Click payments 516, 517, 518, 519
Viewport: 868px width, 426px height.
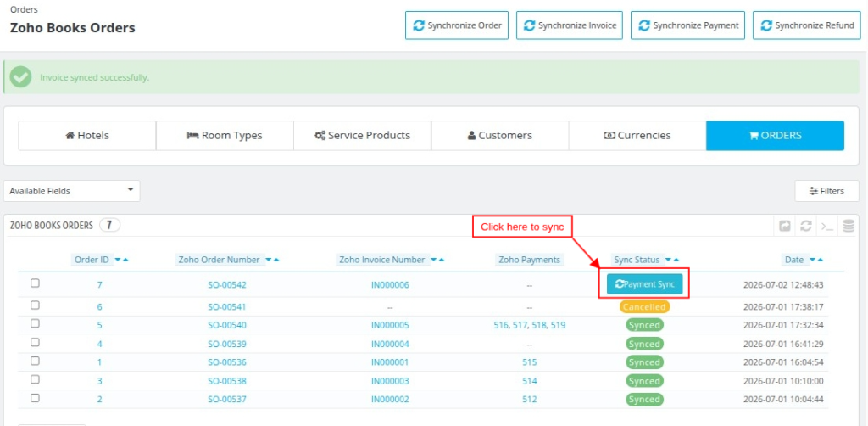530,325
